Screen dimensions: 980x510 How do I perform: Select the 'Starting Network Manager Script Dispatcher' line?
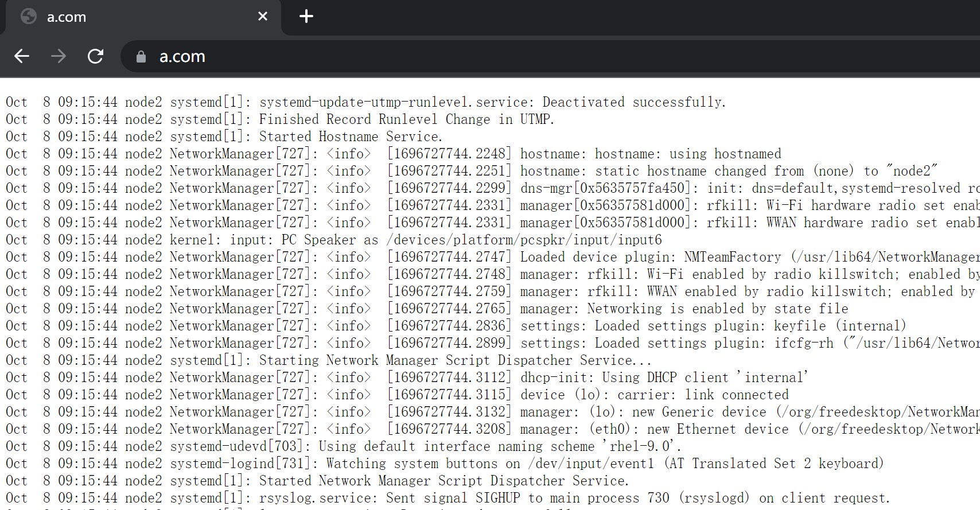click(454, 360)
